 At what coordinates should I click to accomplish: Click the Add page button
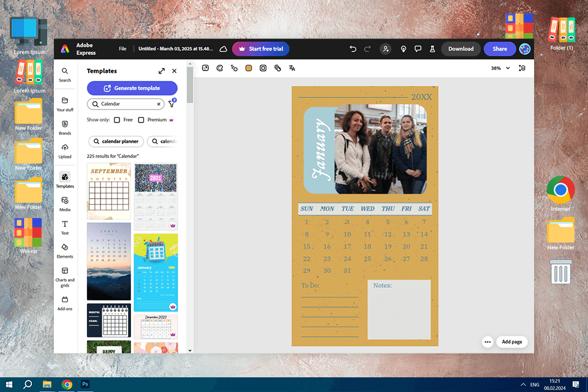pos(512,342)
